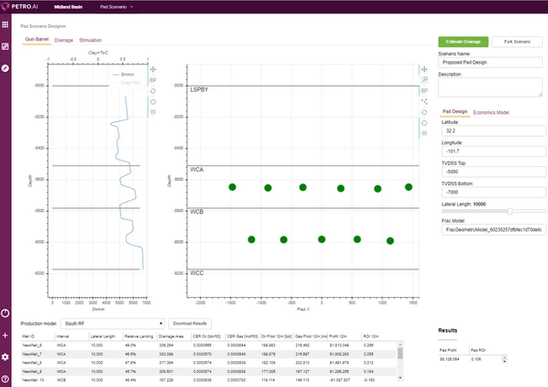Switch to the Gun Barrel tab

[37, 39]
